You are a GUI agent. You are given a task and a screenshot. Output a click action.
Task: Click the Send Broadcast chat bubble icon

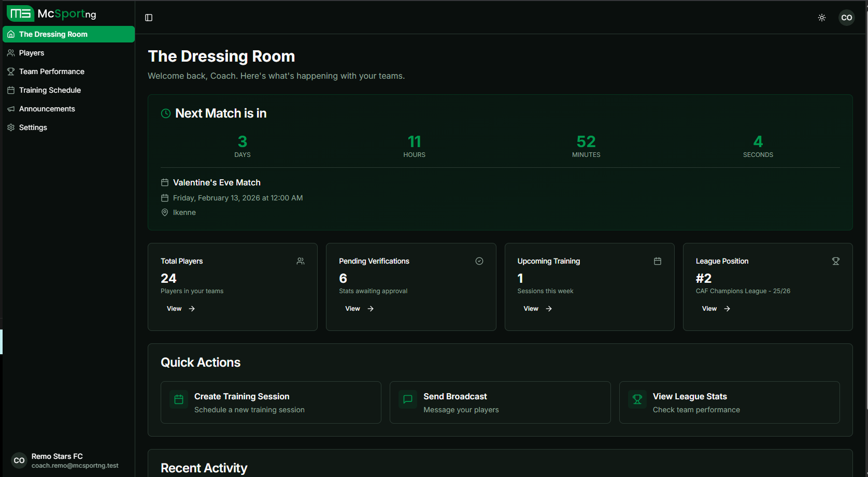coord(407,399)
